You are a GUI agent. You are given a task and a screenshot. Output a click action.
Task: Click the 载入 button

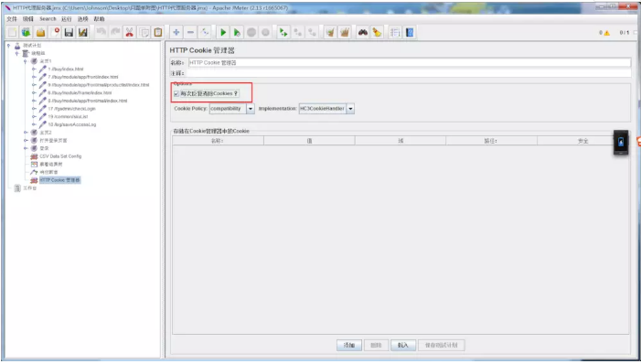tap(403, 345)
